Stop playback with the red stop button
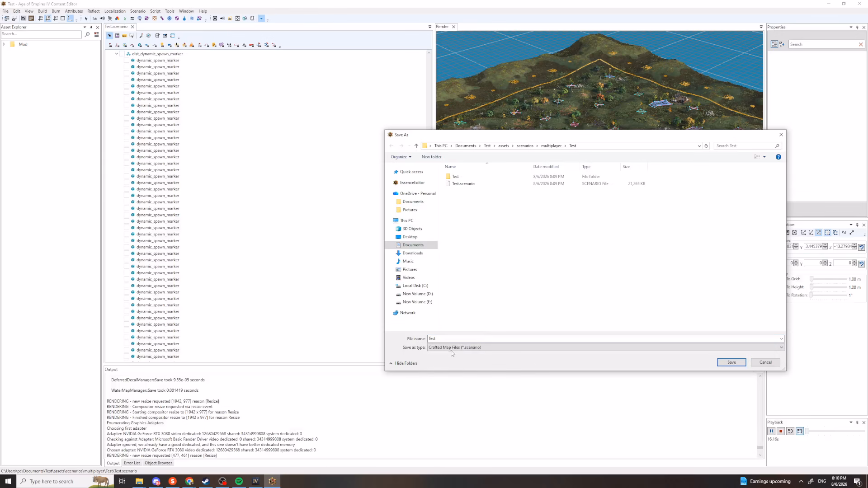 781,431
